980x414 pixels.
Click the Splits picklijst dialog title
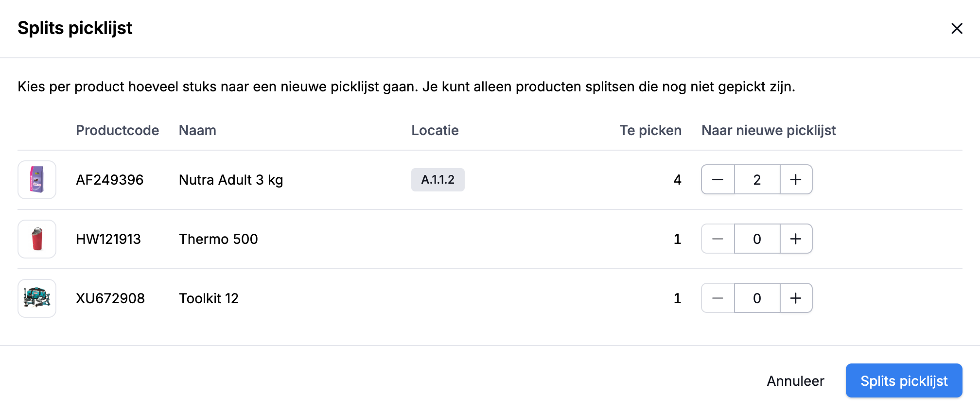point(75,28)
